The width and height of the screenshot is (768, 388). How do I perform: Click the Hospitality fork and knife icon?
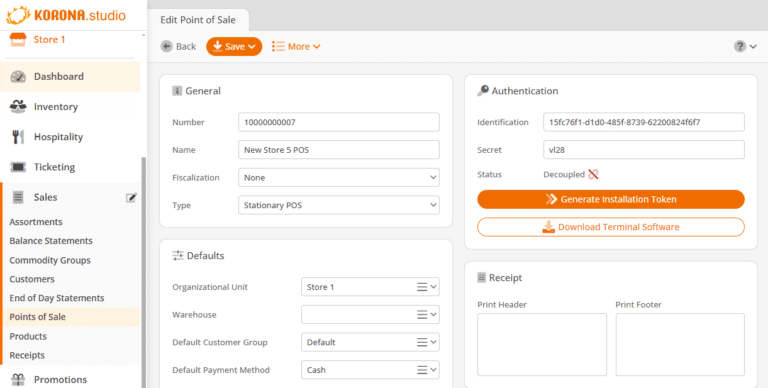tap(18, 137)
